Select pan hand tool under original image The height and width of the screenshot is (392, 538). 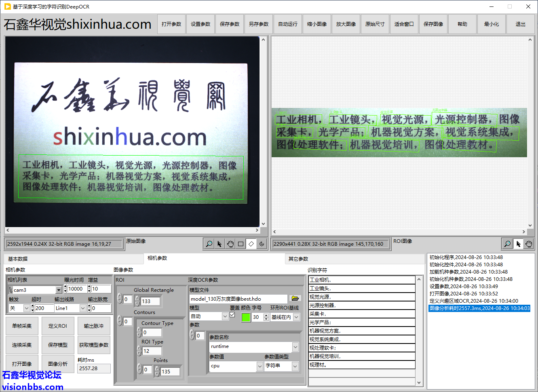230,244
